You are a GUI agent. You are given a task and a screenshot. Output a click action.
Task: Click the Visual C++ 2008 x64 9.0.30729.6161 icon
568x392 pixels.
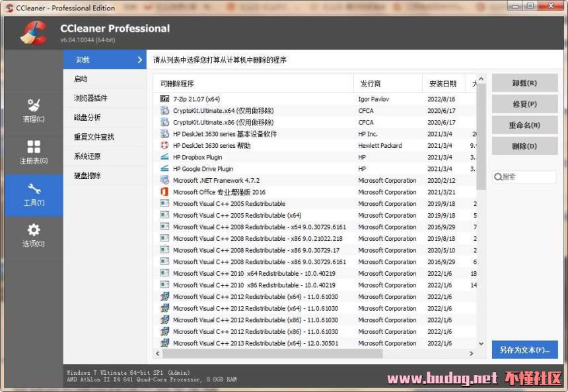pyautogui.click(x=164, y=226)
